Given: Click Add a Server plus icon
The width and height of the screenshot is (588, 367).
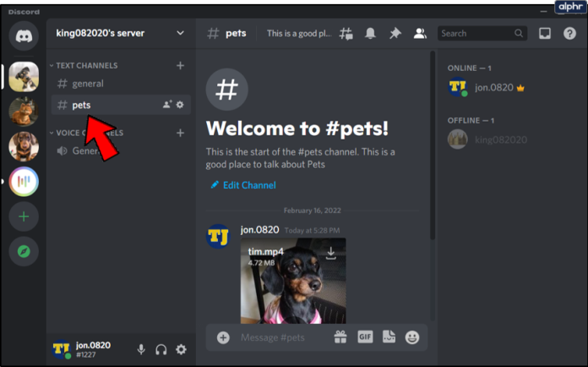Looking at the screenshot, I should tap(24, 216).
